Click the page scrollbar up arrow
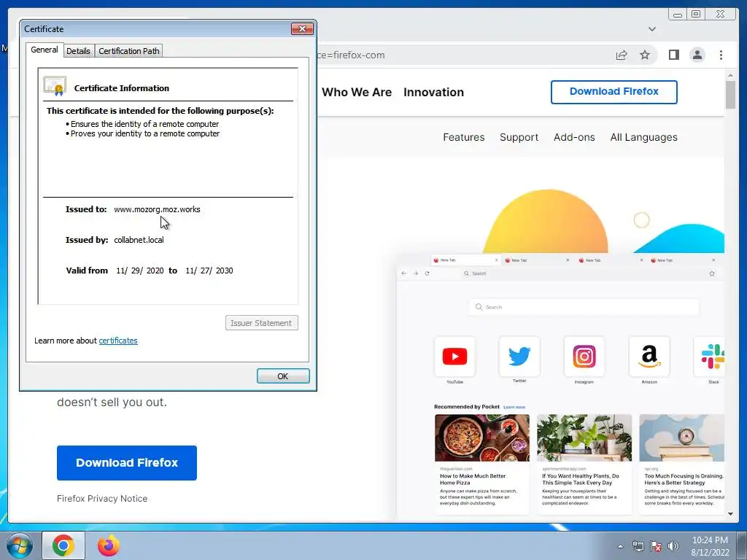Image resolution: width=747 pixels, height=560 pixels. click(730, 75)
